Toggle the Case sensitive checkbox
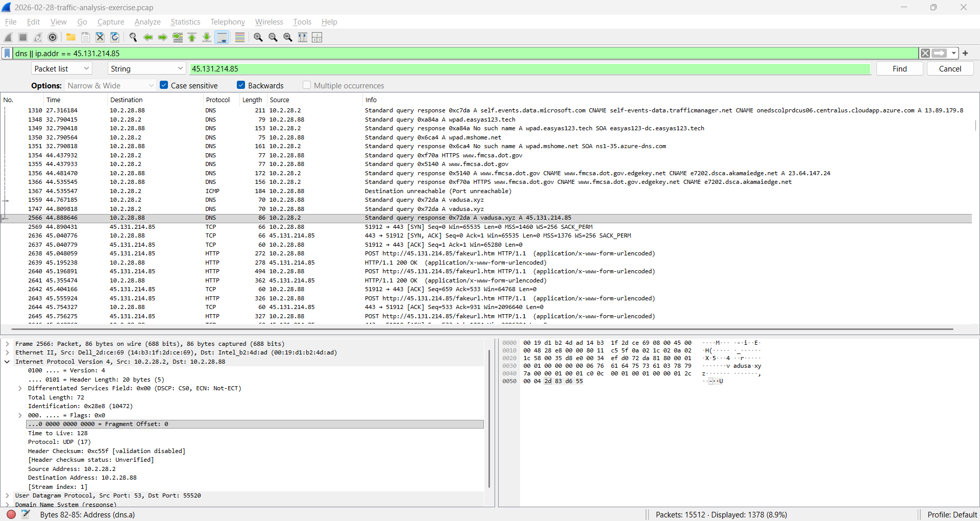Screen dimensions: 980x521 click(164, 85)
